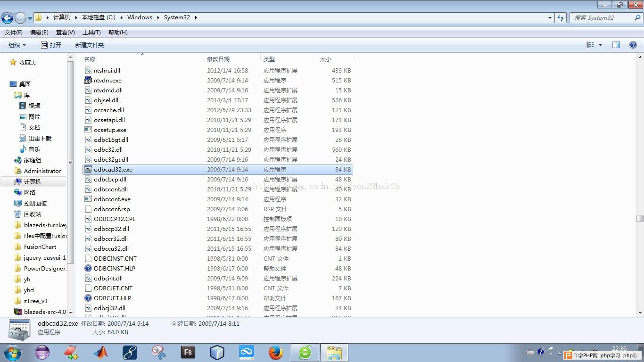The width and height of the screenshot is (644, 362).
Task: Open Help via the question mark icon
Action: [633, 45]
